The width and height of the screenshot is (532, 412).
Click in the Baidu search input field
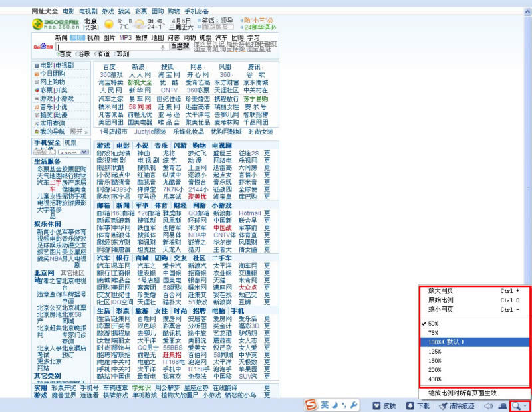pyautogui.click(x=111, y=47)
